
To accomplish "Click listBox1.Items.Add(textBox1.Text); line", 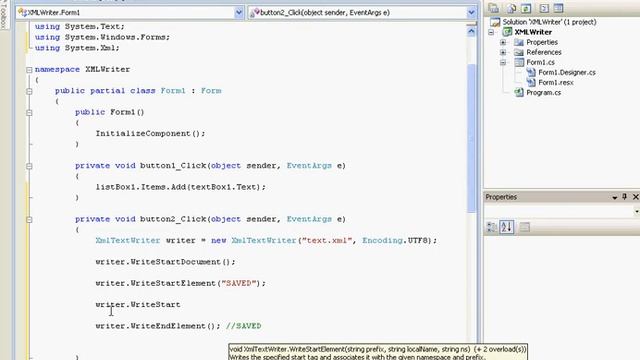I will click(180, 187).
